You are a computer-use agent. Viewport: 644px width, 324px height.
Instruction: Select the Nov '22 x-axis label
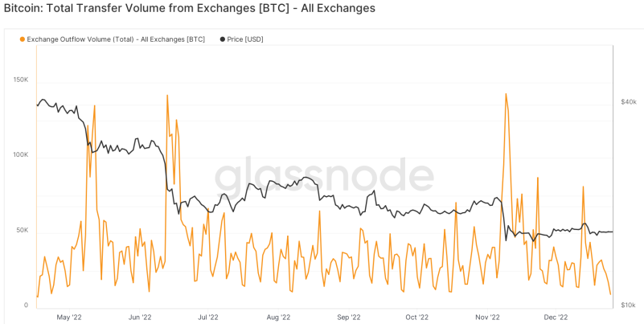487,318
